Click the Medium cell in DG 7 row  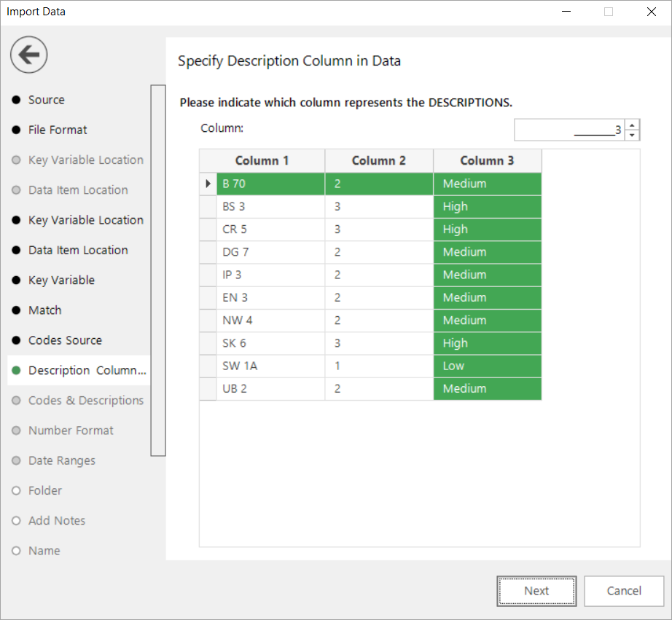[x=488, y=252]
